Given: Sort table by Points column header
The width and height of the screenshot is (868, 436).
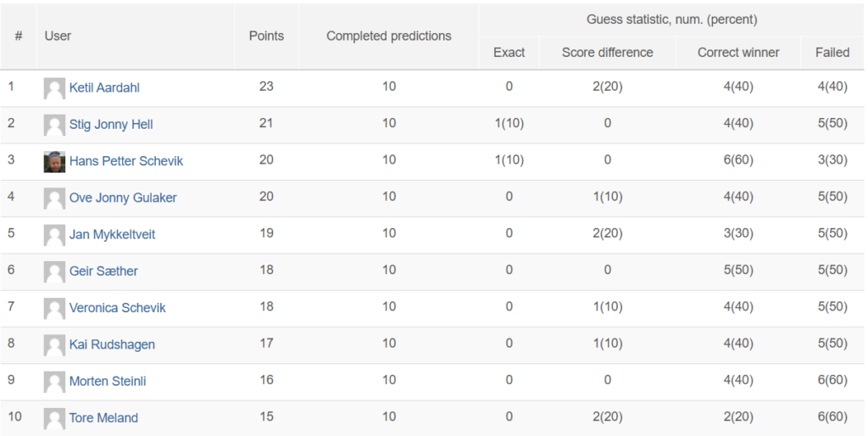Looking at the screenshot, I should [x=266, y=36].
